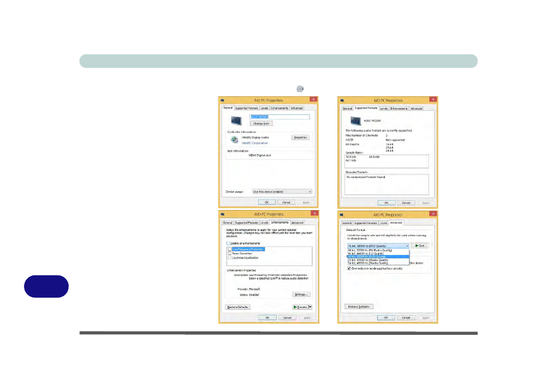Uncheck Give exclusive mode applications priority
The image size is (557, 392).
(349, 268)
